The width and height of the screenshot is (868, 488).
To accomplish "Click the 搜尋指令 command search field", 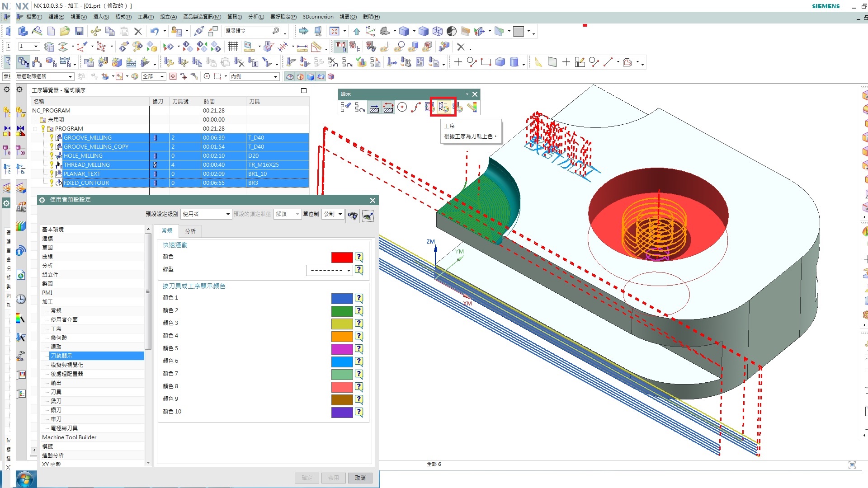I will click(253, 31).
